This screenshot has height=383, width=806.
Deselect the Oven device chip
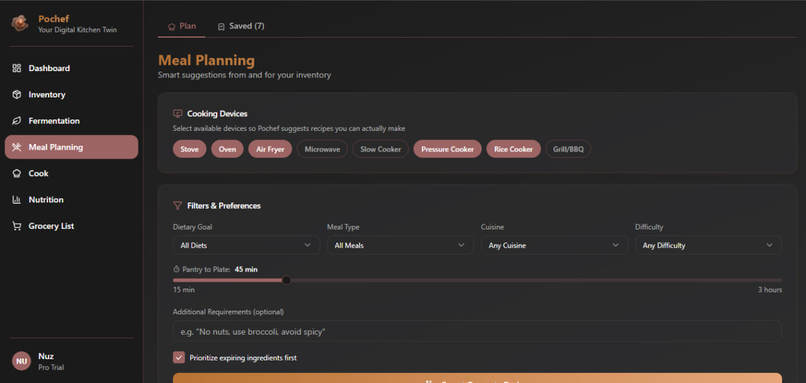(227, 149)
